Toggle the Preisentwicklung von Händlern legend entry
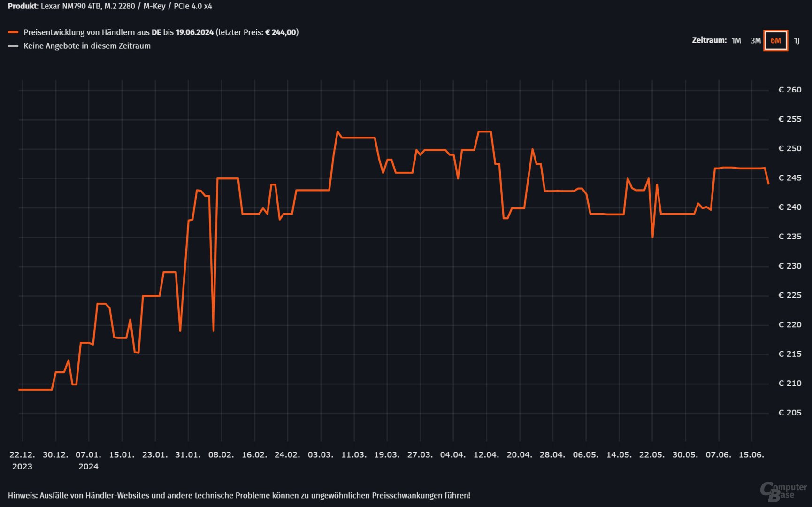The image size is (812, 507). (118, 32)
